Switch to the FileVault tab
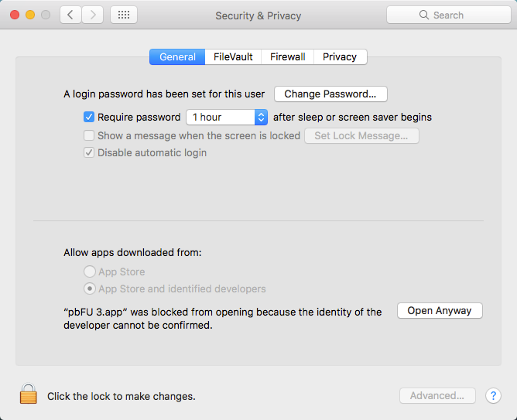 233,56
